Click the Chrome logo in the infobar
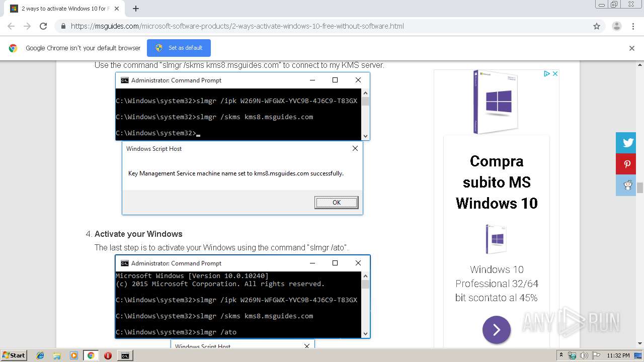The image size is (644, 362). (x=13, y=48)
